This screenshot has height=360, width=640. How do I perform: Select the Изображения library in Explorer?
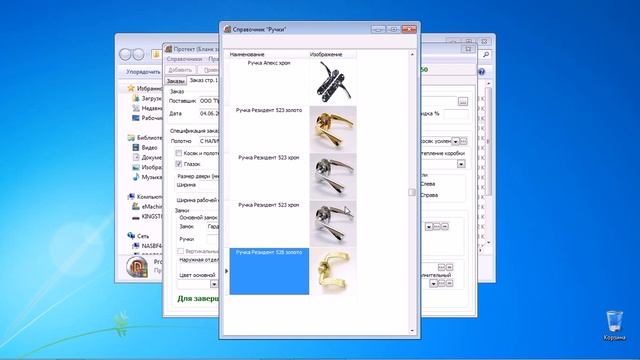[147, 167]
